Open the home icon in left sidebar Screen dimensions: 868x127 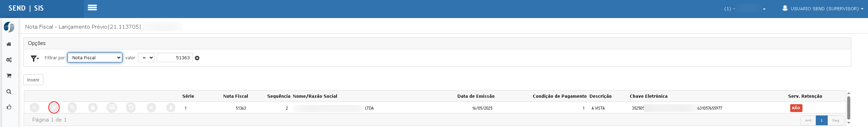pyautogui.click(x=9, y=44)
